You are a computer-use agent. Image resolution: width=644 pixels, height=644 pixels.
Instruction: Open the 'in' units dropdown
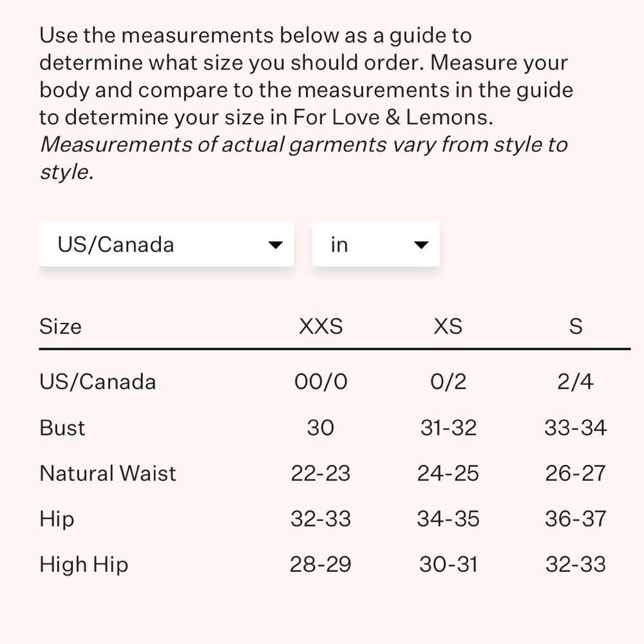coord(376,244)
